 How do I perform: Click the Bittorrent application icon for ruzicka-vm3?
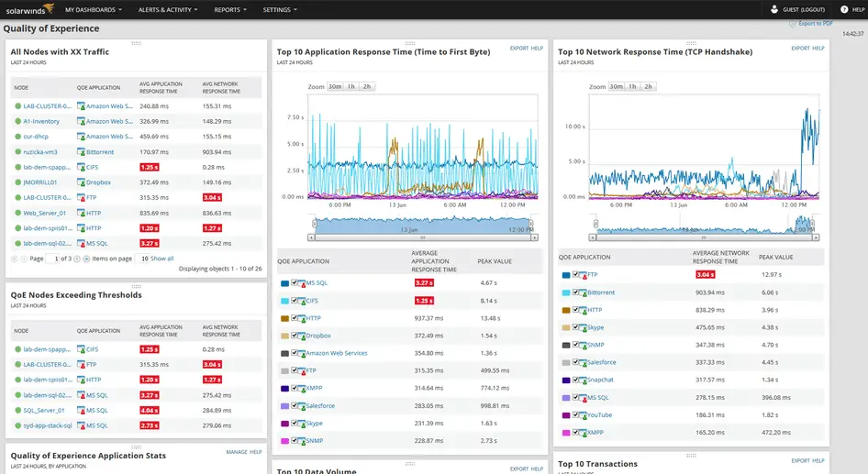click(81, 151)
